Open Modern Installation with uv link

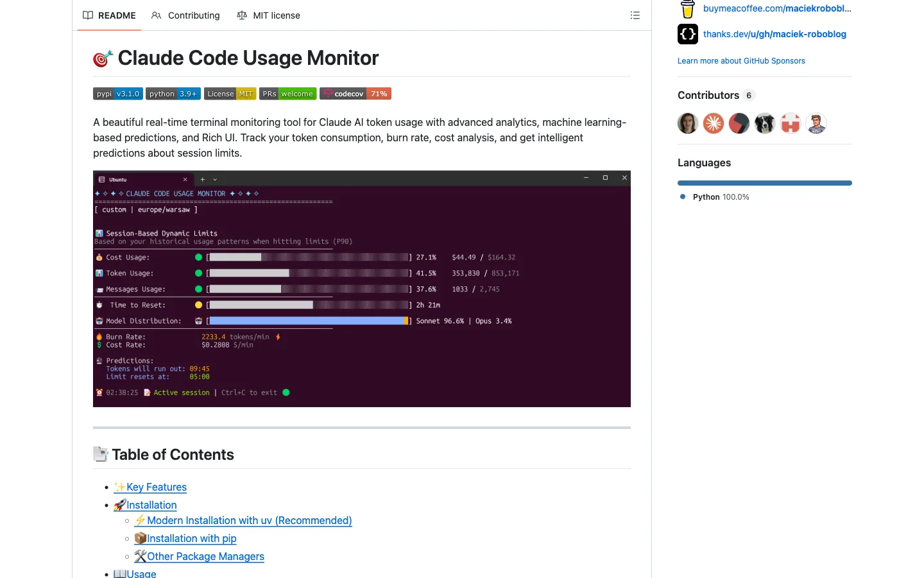(243, 521)
